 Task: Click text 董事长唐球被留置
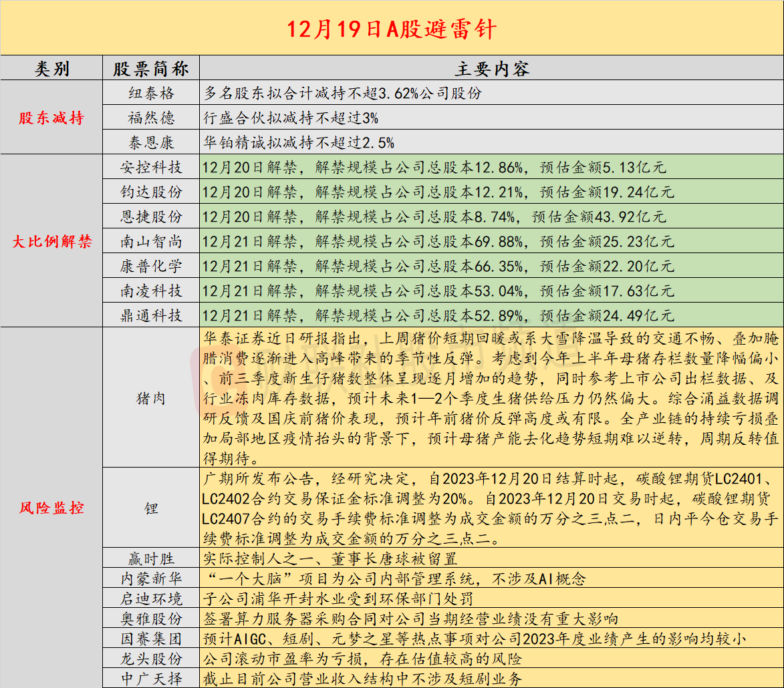click(x=394, y=558)
